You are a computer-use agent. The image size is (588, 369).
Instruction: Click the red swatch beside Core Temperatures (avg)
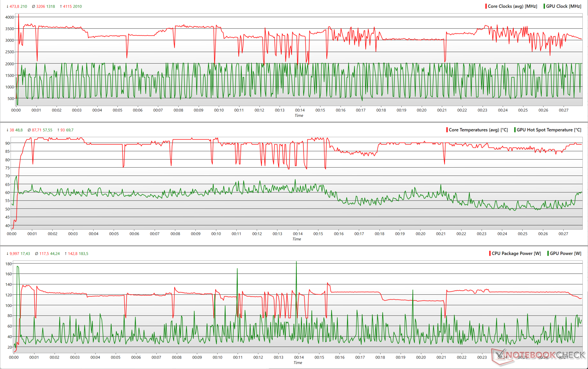click(447, 130)
